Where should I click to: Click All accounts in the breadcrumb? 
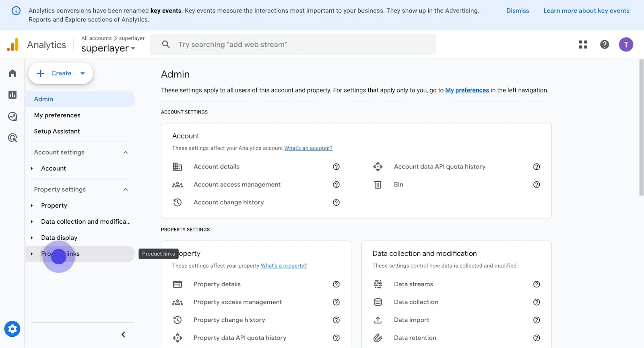[x=97, y=38]
